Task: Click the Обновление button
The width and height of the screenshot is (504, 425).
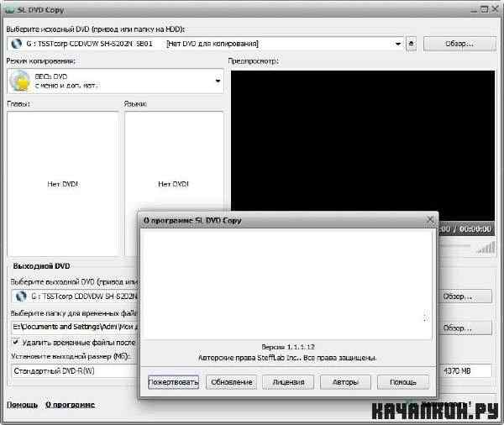Action: pos(232,382)
